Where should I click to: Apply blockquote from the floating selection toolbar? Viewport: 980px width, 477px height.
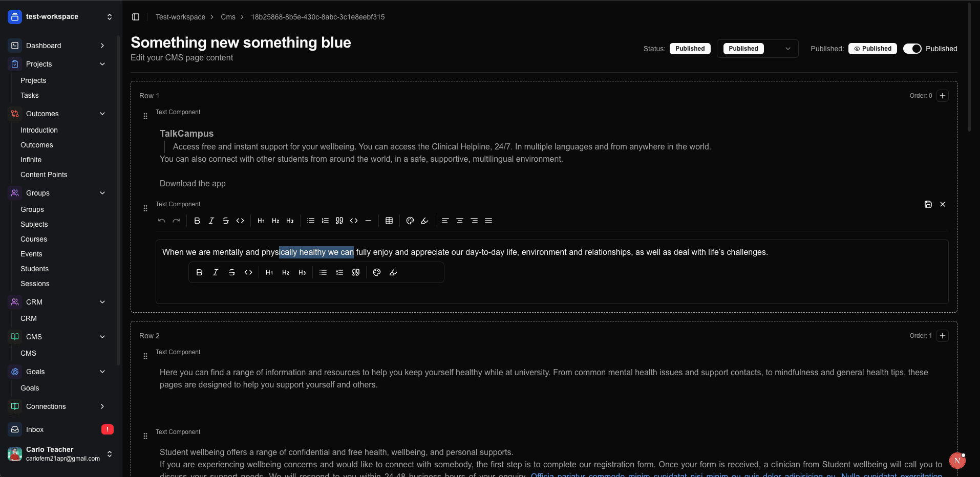[356, 272]
